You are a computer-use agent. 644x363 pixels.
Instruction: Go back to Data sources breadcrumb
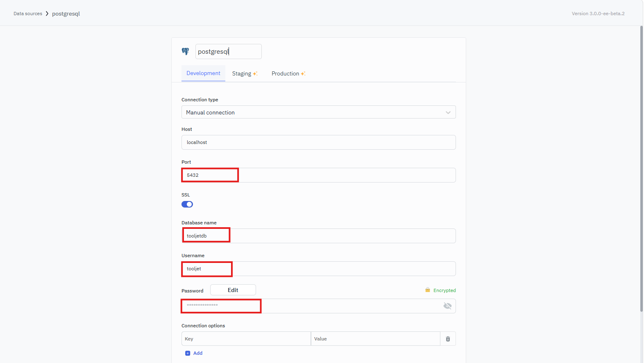(x=28, y=14)
